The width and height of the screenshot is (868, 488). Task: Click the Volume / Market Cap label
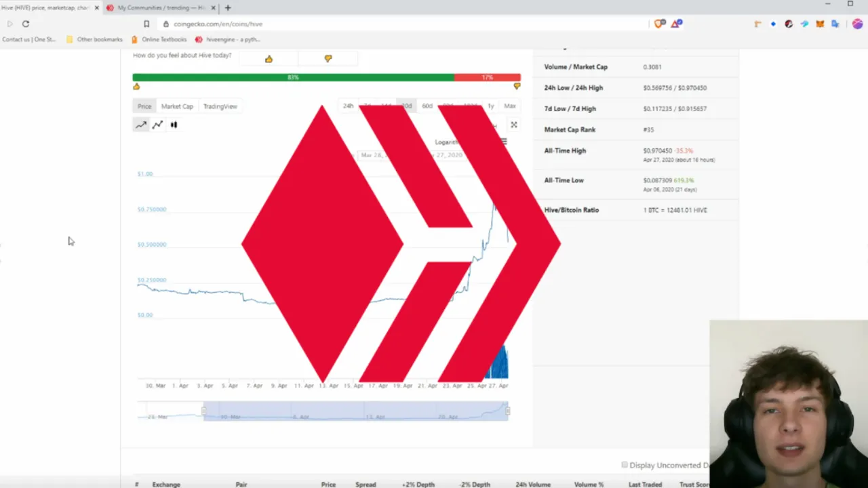576,67
